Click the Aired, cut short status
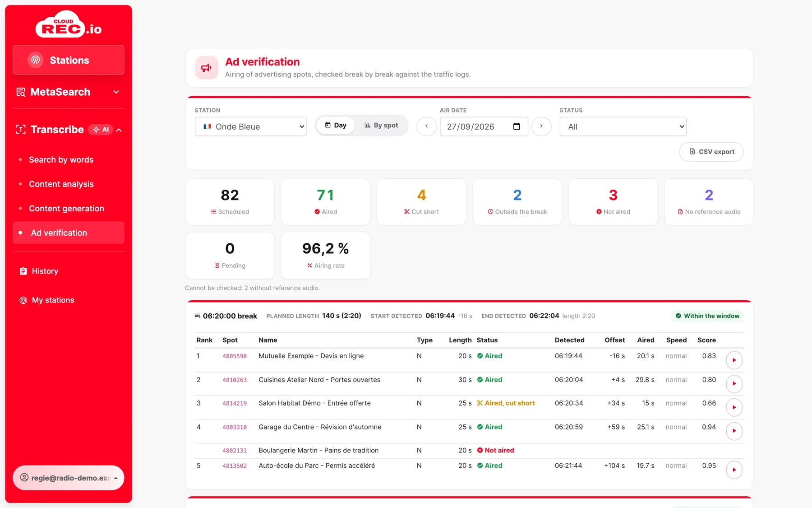 (506, 403)
